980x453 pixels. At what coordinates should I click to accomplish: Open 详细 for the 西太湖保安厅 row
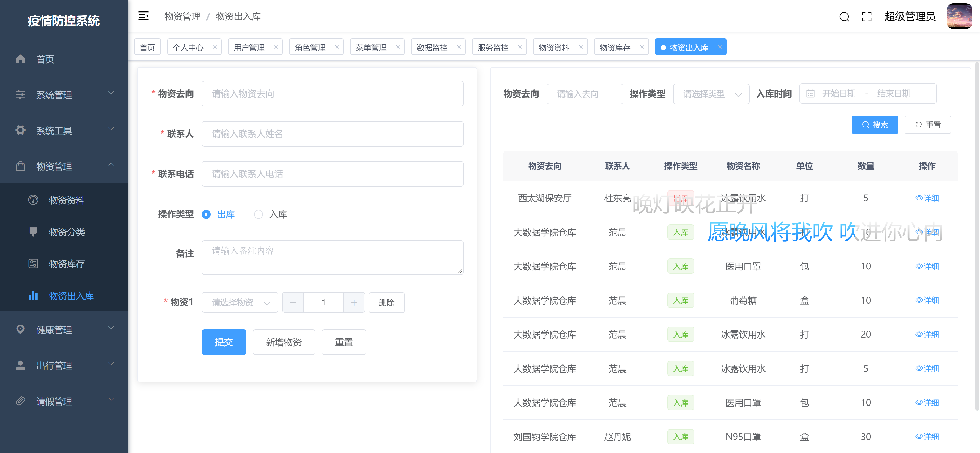[x=927, y=198]
